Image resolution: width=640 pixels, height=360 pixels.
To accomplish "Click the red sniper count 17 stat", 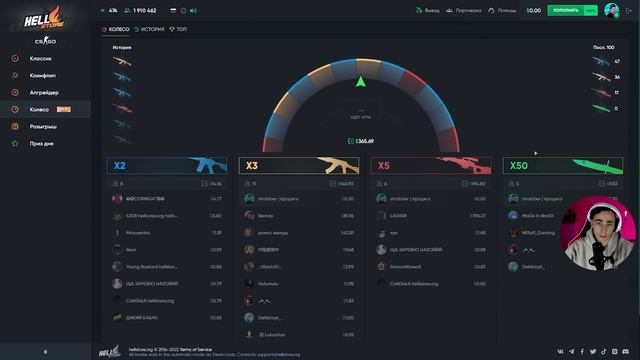I will [606, 93].
